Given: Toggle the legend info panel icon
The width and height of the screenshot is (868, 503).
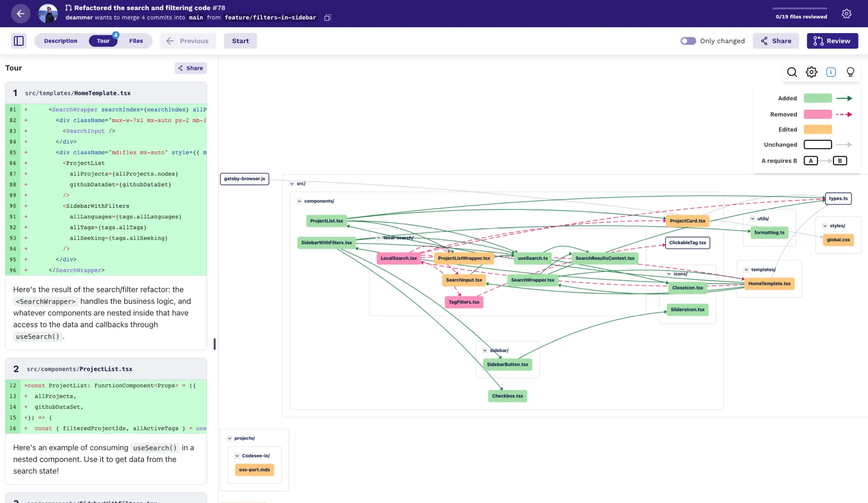Looking at the screenshot, I should click(x=831, y=72).
